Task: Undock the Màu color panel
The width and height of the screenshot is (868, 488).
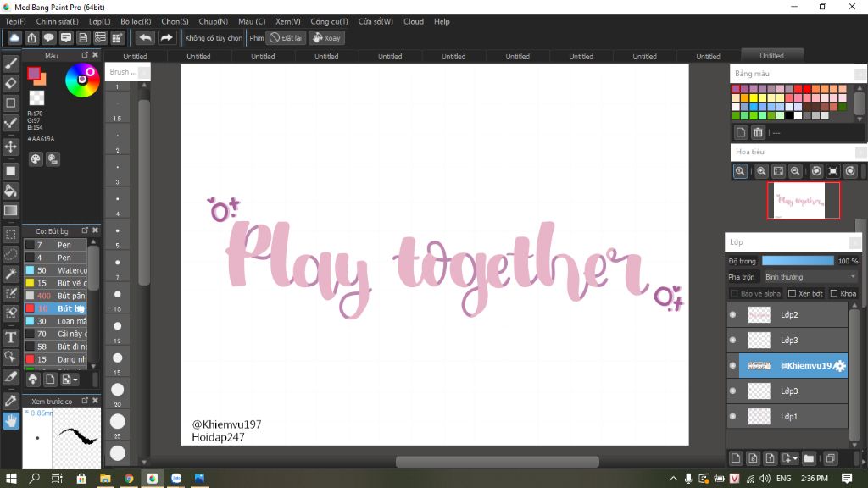Action: [85, 55]
